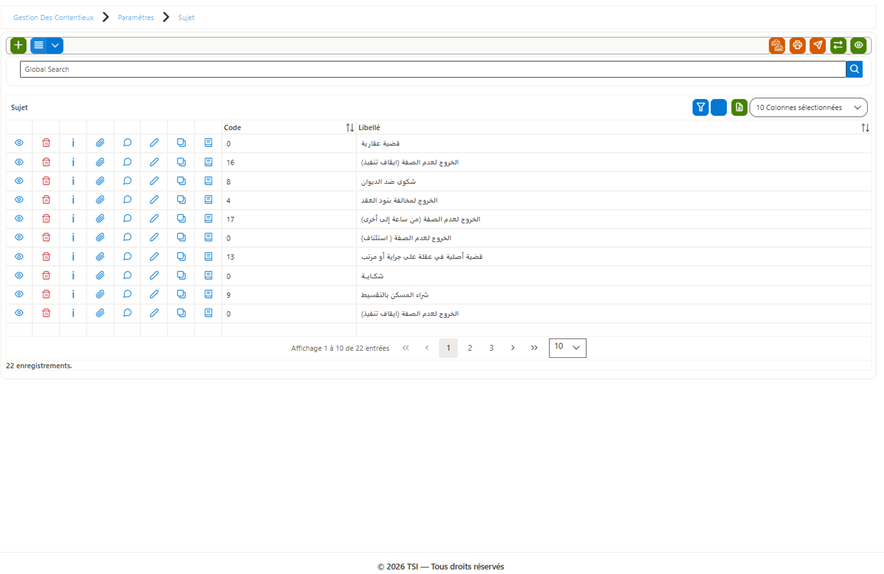Image resolution: width=884 pixels, height=574 pixels.
Task: Expand the blue list view dropdown arrow
Action: coord(55,45)
